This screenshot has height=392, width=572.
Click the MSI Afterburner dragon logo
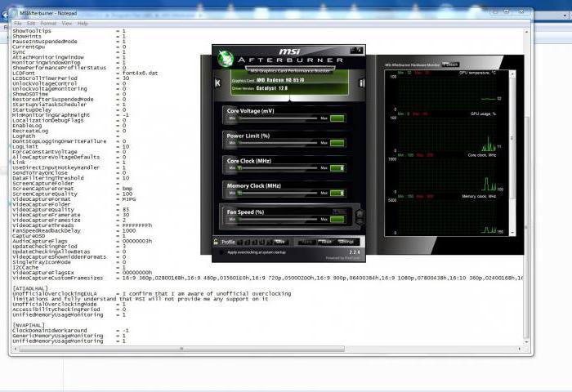226,60
